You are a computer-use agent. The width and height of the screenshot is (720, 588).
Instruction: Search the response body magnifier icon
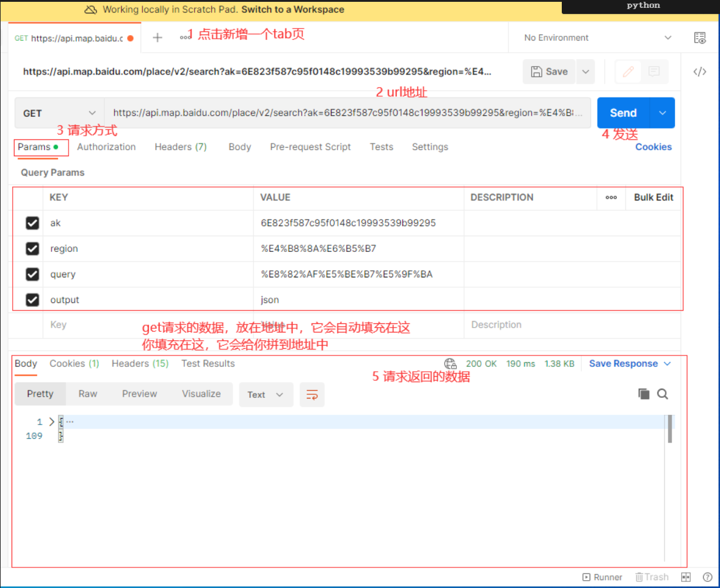[x=662, y=394]
